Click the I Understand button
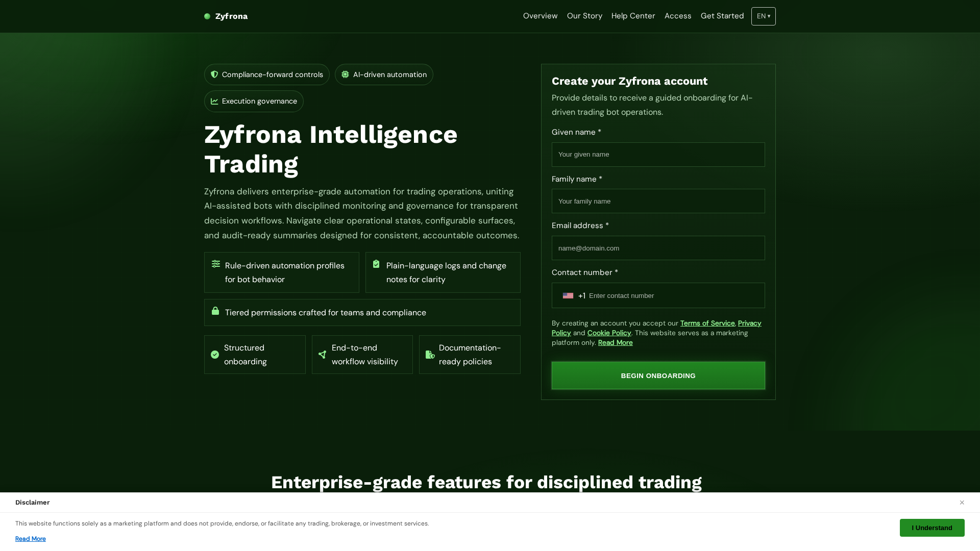This screenshot has width=980, height=551. (932, 528)
